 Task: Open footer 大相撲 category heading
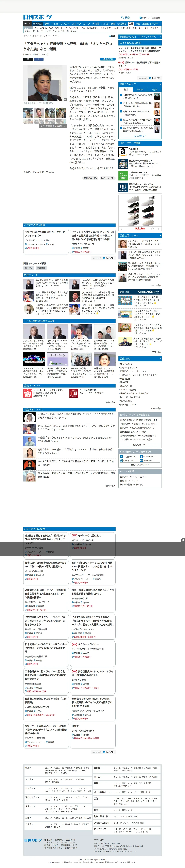pyautogui.click(x=97, y=768)
